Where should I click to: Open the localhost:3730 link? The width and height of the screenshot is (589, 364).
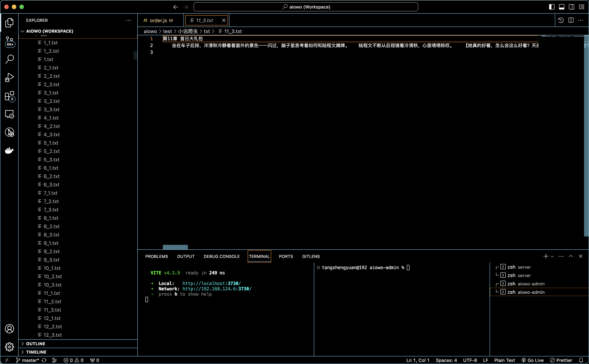click(x=212, y=283)
